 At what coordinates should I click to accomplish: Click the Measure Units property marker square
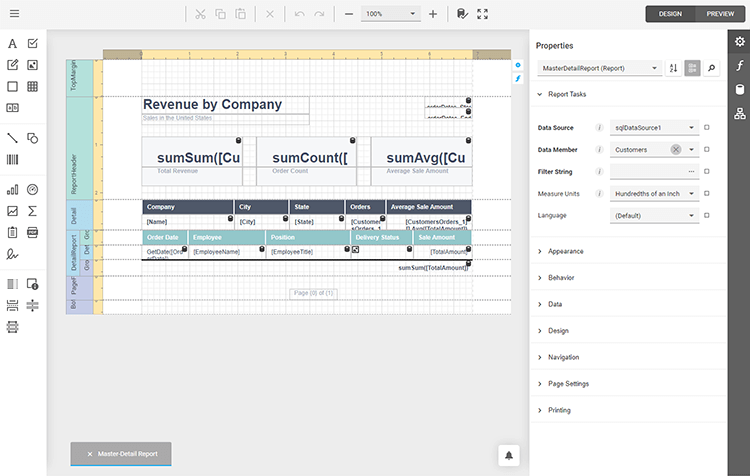707,194
